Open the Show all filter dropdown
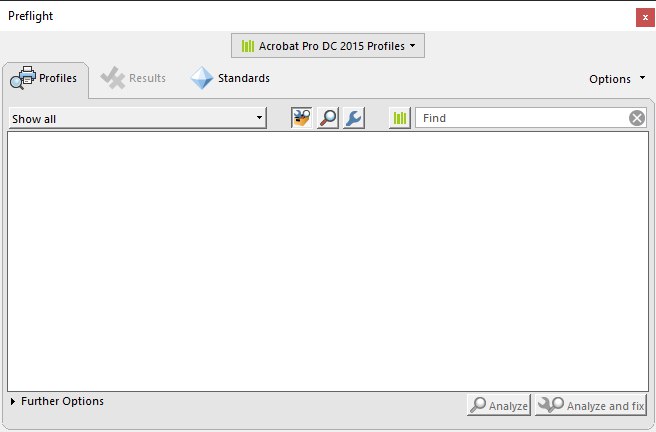The width and height of the screenshot is (656, 432). point(138,119)
